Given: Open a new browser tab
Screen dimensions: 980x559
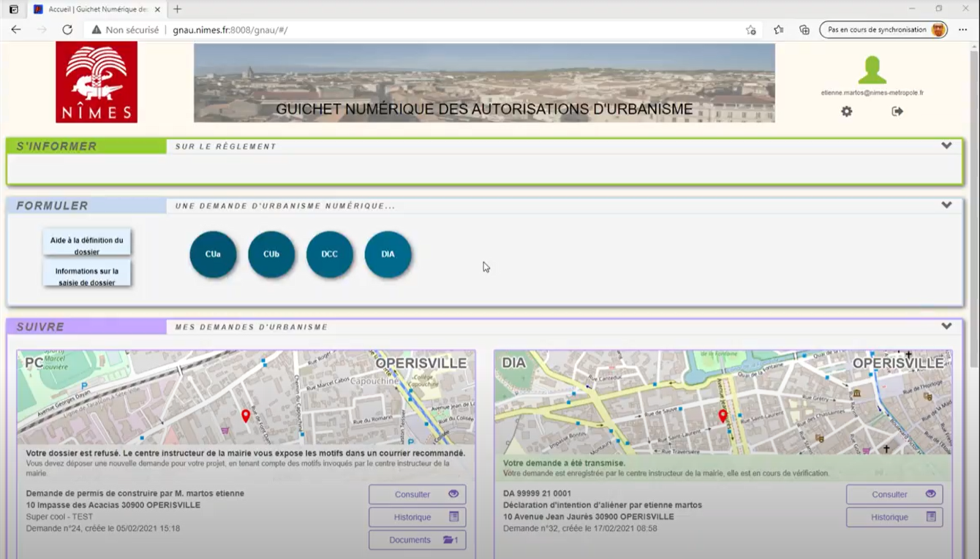Looking at the screenshot, I should coord(177,9).
